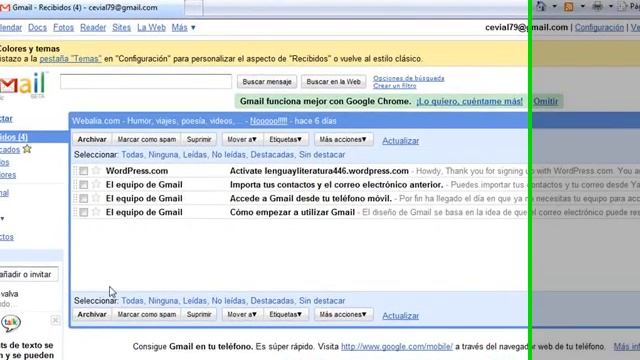Open the top 'Mover a' dropdown
640x360 pixels.
242,140
